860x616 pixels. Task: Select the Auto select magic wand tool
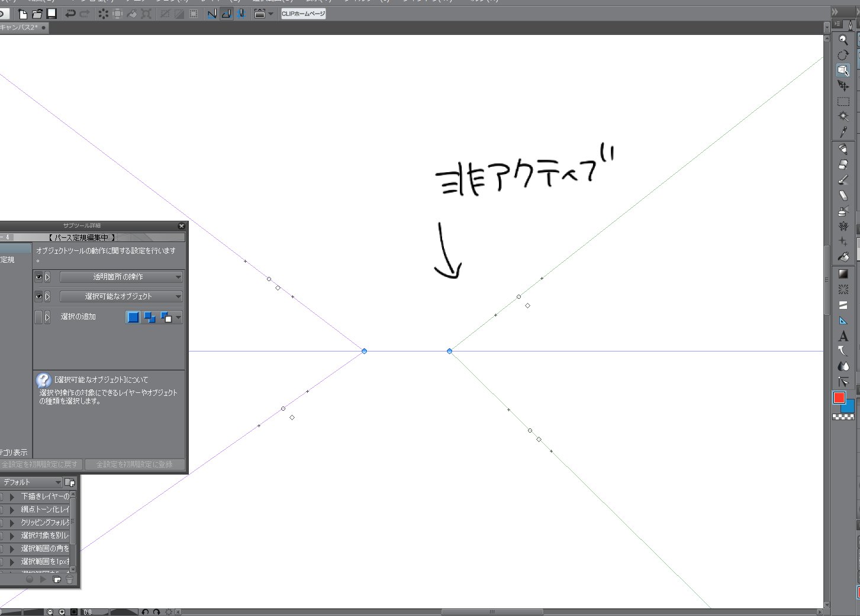(x=843, y=117)
